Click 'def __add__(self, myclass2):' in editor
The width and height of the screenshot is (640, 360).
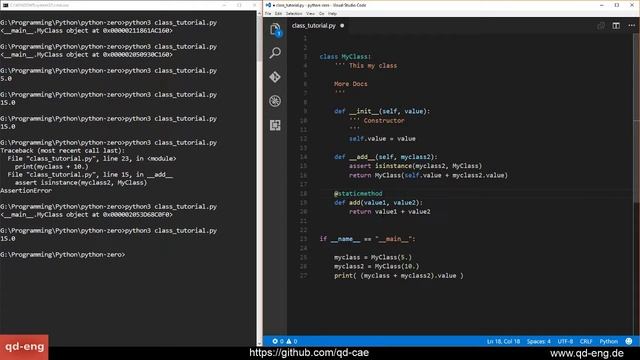click(386, 157)
